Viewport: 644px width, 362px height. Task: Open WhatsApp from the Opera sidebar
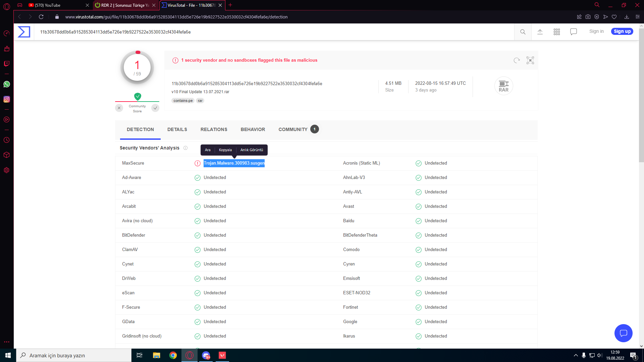[x=7, y=84]
